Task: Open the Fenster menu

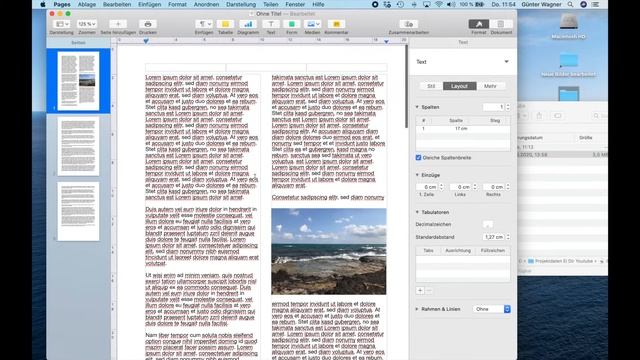Action: [x=295, y=4]
